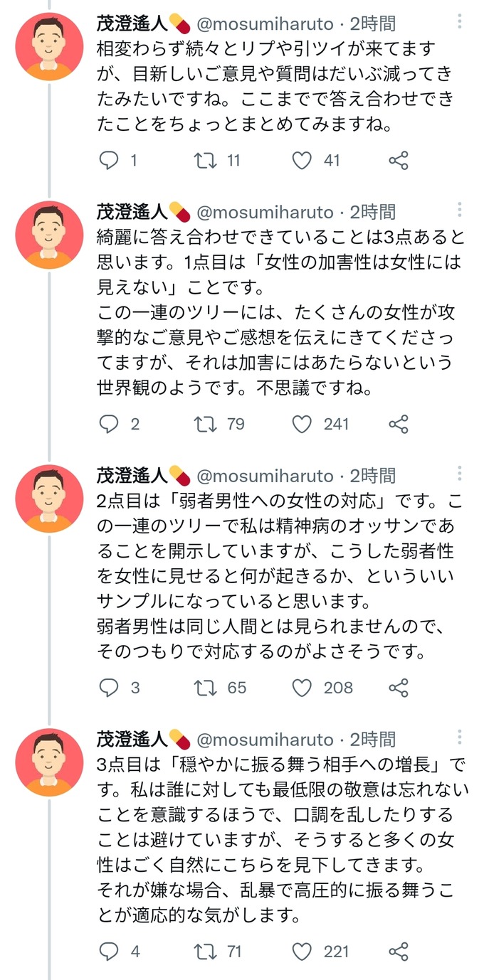
Task: Share the second tweet
Action: click(397, 424)
